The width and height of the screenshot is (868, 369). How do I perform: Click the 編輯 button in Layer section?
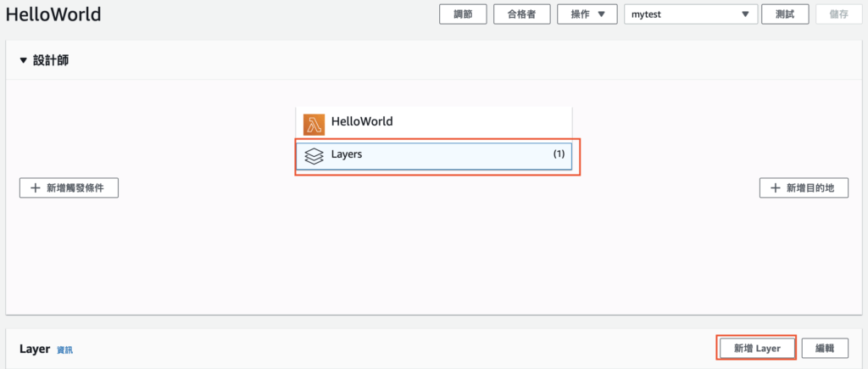825,349
